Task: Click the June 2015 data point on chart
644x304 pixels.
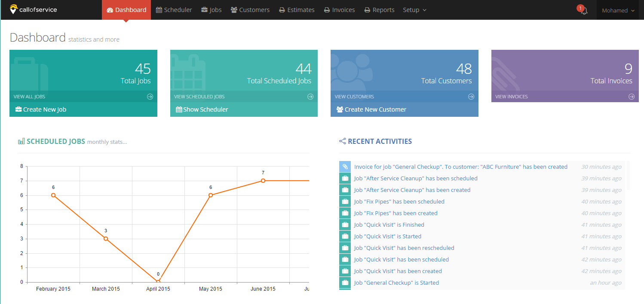Action: 263,181
